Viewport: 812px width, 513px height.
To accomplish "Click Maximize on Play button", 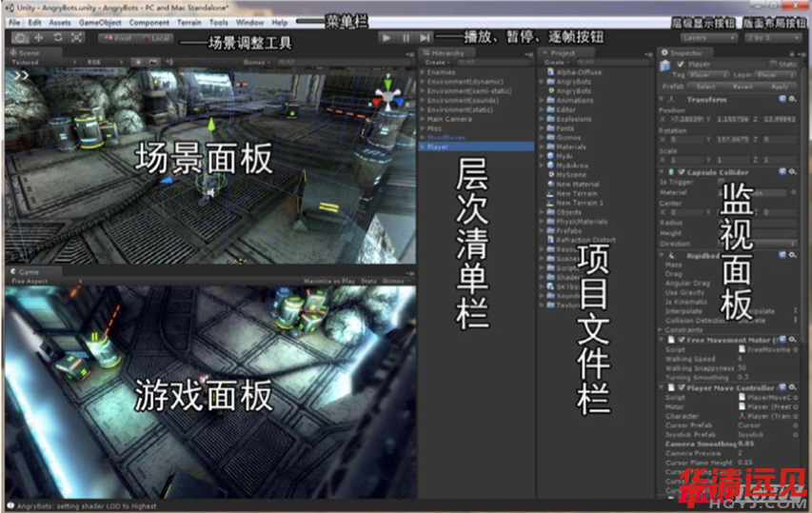I will pos(329,281).
